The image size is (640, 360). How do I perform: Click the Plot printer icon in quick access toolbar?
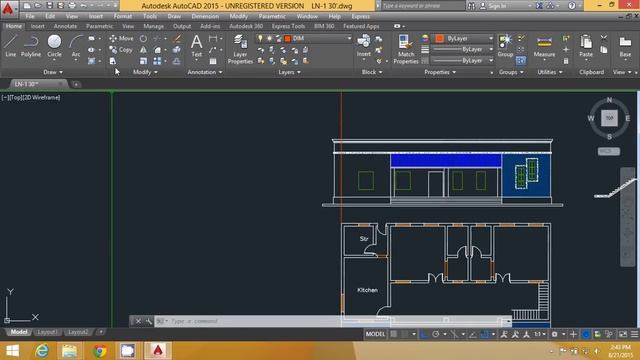[72, 6]
